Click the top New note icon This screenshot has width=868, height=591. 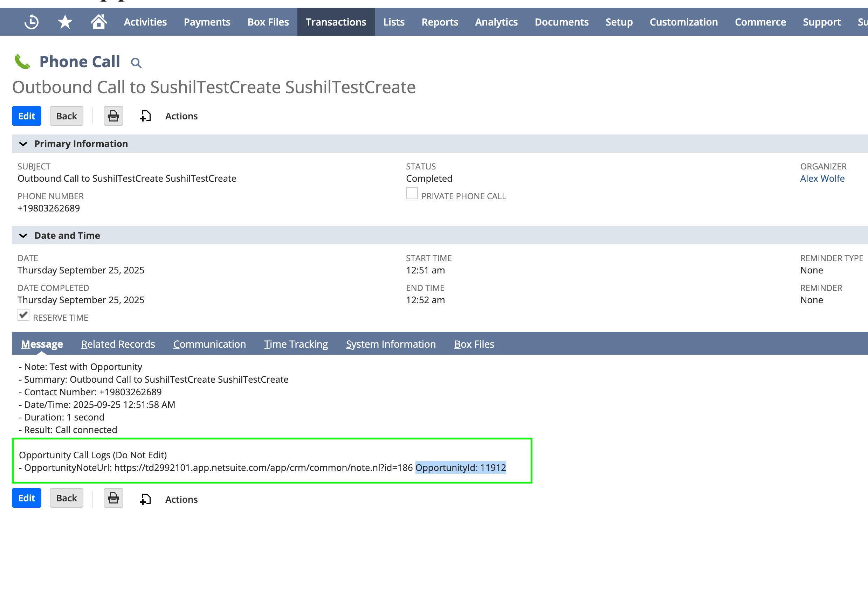click(145, 116)
